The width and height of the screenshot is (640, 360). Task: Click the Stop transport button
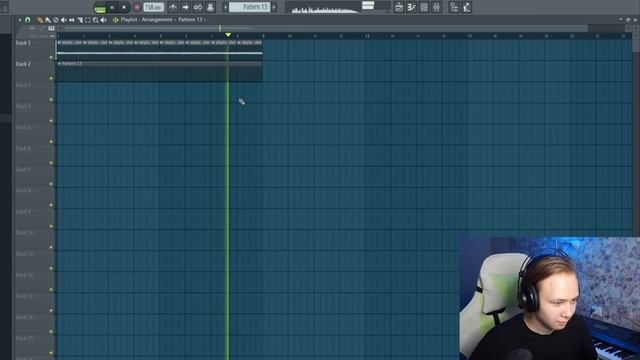[x=124, y=7]
